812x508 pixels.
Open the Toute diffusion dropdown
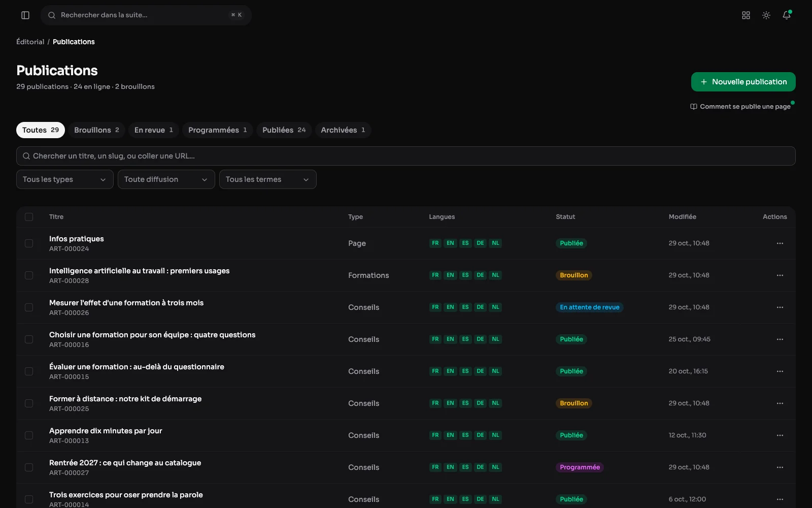click(x=166, y=179)
